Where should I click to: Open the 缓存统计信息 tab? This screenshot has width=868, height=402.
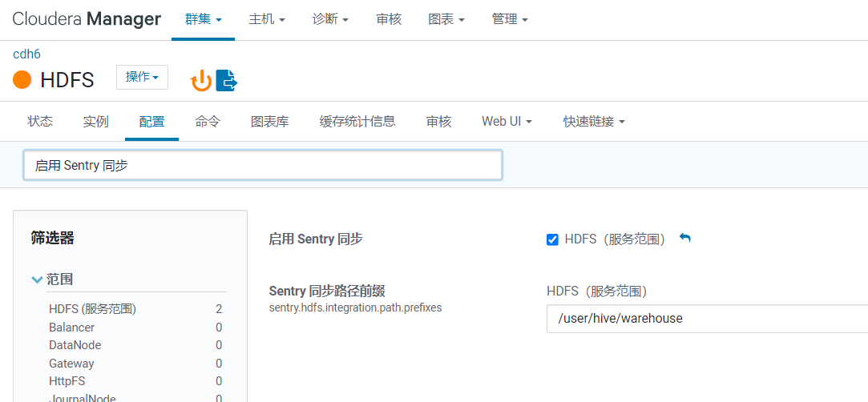click(357, 121)
